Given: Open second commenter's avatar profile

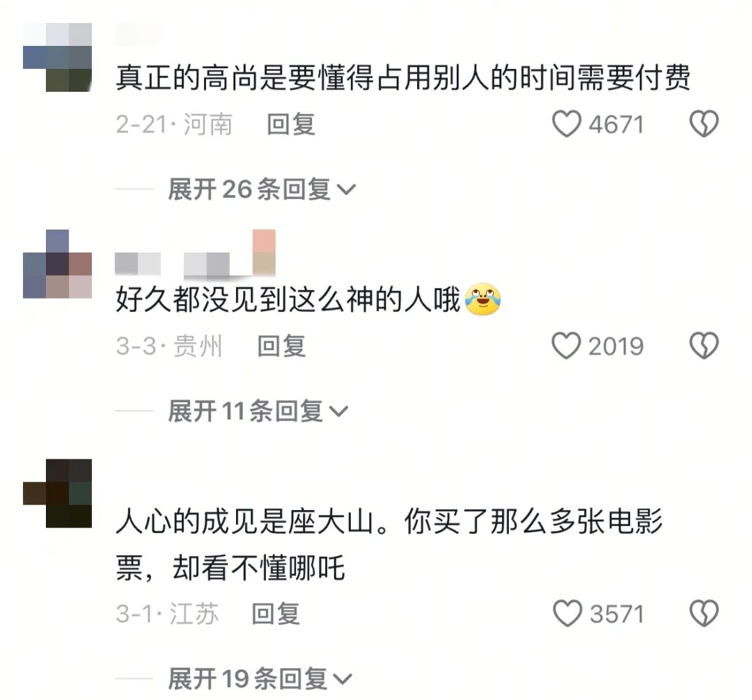Looking at the screenshot, I should (x=58, y=264).
